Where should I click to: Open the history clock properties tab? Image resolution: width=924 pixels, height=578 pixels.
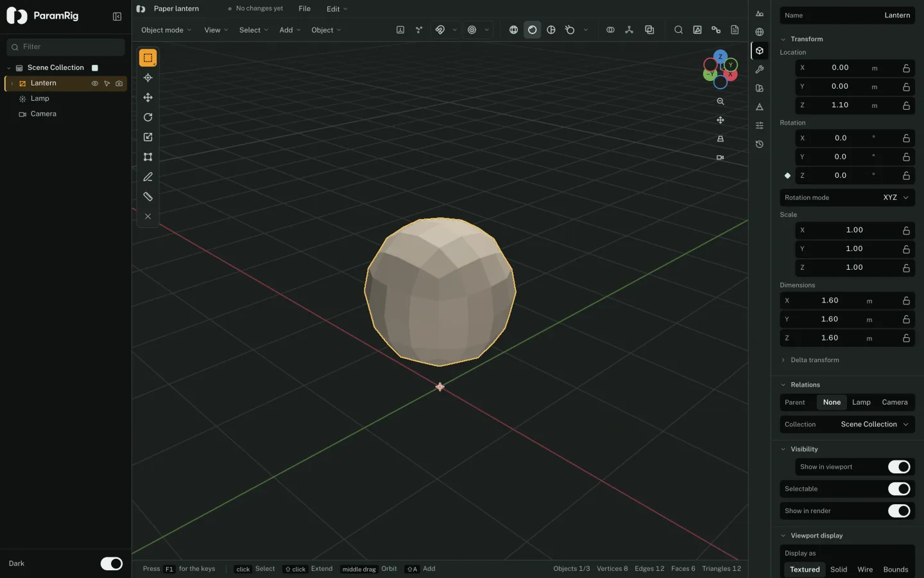click(x=760, y=144)
